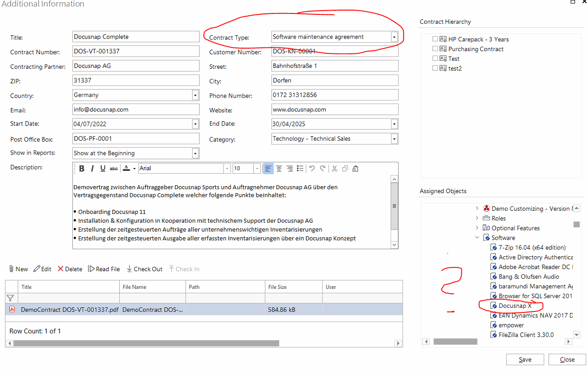The width and height of the screenshot is (588, 370).
Task: Add a New attachment file
Action: point(18,269)
